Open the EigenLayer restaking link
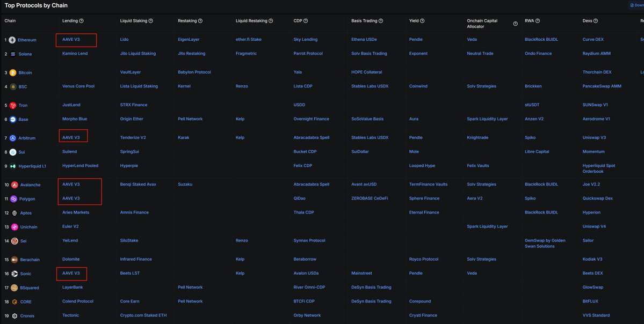This screenshot has height=324, width=644. [x=189, y=40]
